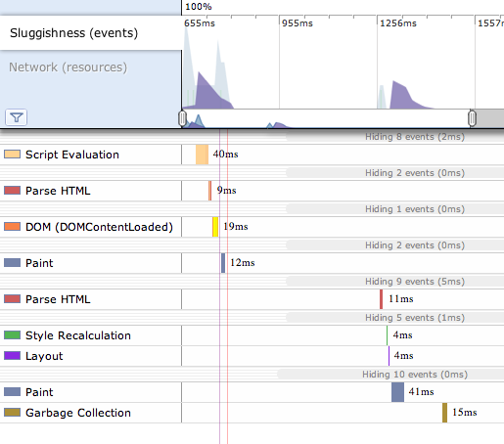Screen dimensions: 504x444
Task: Click the Garbage Collection 15ms bar
Action: [x=444, y=413]
